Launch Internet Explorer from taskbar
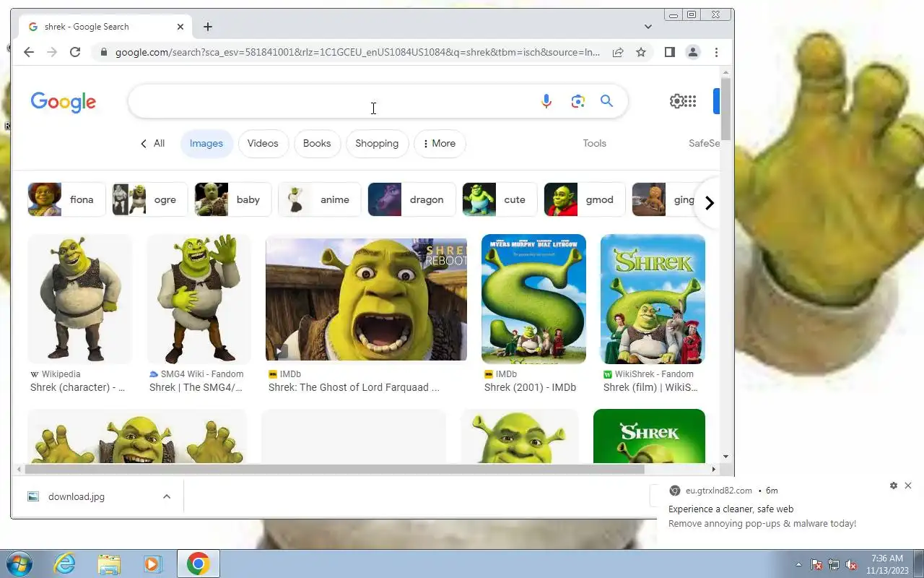The image size is (924, 578). click(65, 564)
